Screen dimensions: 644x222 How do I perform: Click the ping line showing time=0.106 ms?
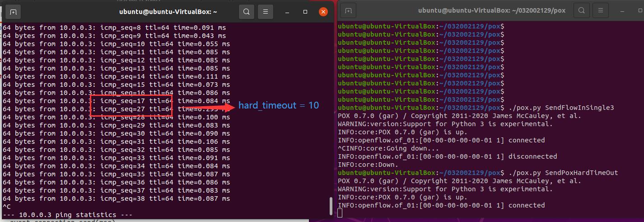(116, 142)
